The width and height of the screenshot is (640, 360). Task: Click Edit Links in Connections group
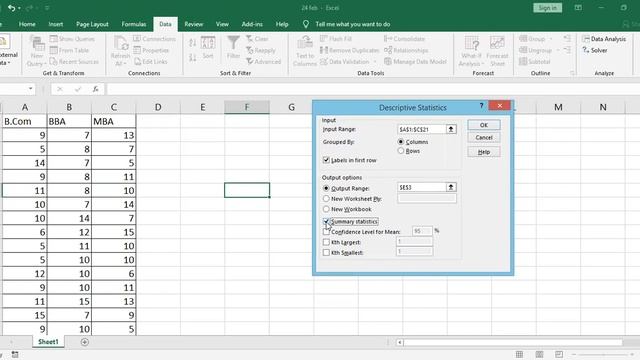coord(151,62)
